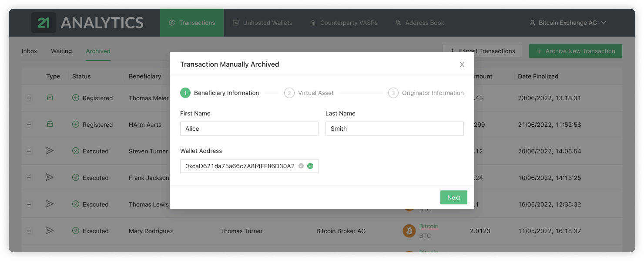Click the Bitcoin coin icon in Mary Rodriguez row
Viewport: 644px width, 261px height.
point(409,231)
